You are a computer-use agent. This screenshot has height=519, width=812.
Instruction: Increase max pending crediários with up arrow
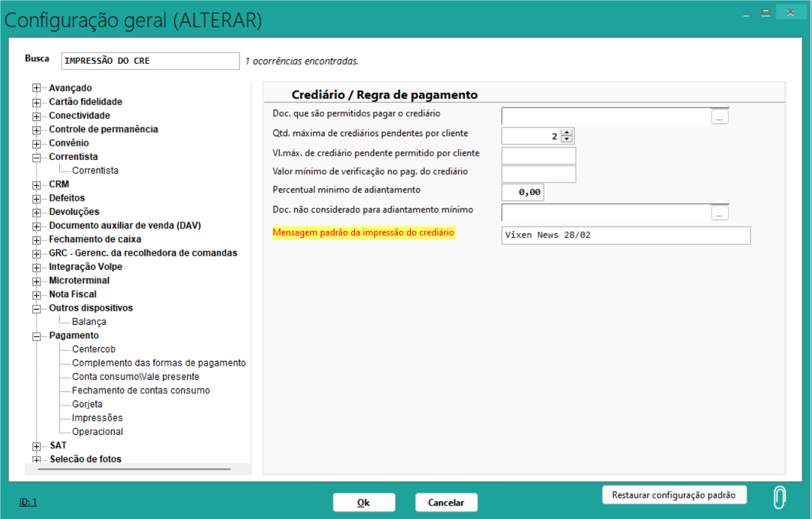(x=567, y=132)
